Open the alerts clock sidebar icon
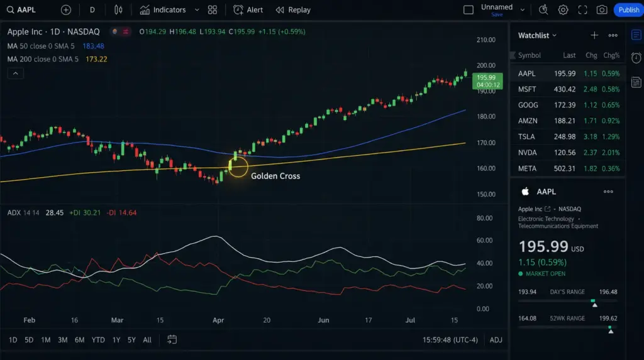This screenshot has width=644, height=360. point(636,58)
